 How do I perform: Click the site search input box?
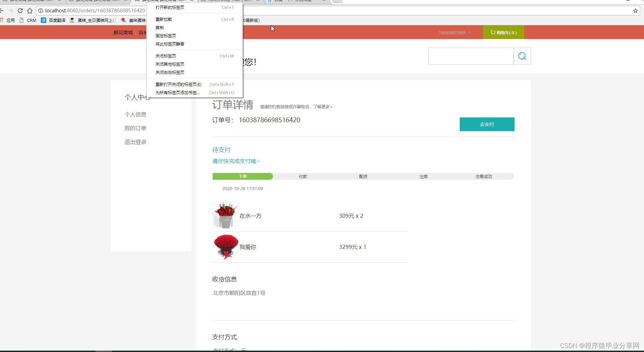(x=471, y=56)
